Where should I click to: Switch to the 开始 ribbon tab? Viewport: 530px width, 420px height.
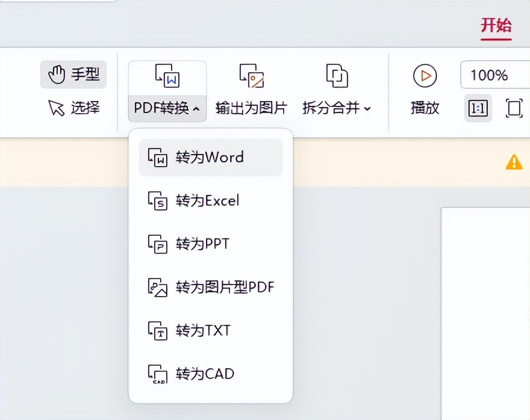496,26
